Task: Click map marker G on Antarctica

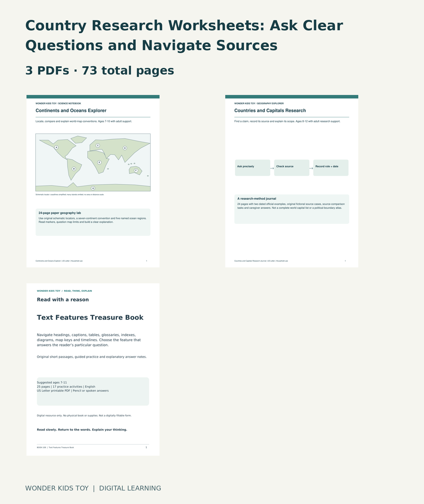Action: 93,188
